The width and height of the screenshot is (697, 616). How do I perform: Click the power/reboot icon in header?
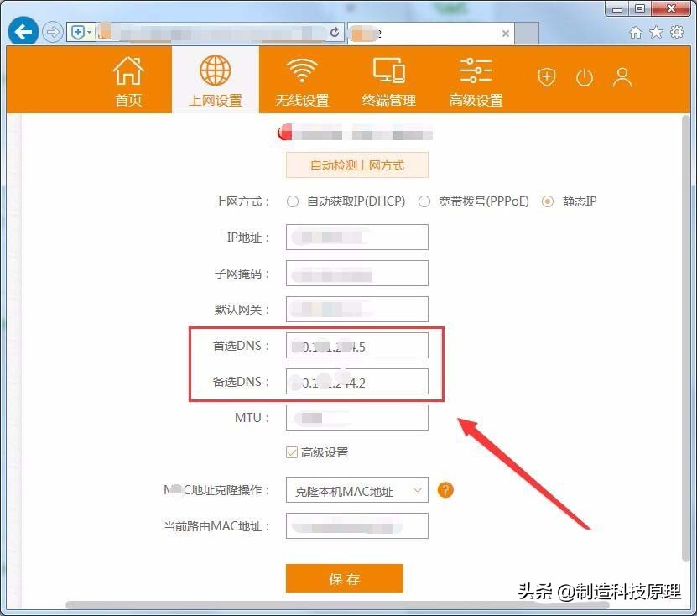(584, 78)
